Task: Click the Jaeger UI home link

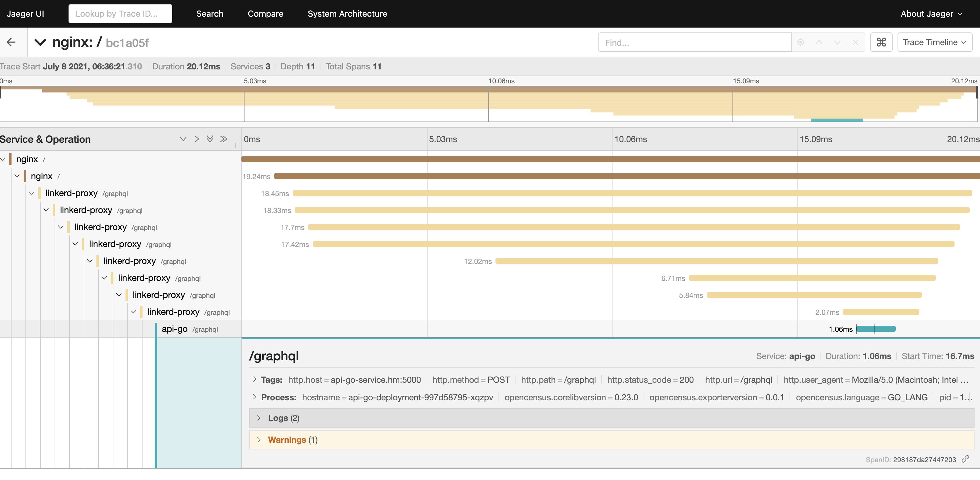Action: coord(25,14)
